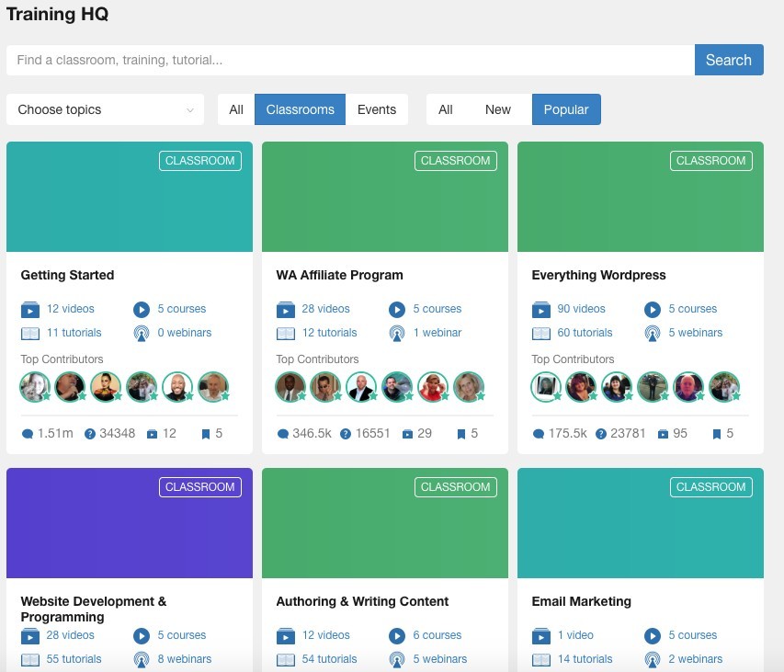The height and width of the screenshot is (672, 784).
Task: Open Website Development & Programming classroom title
Action: coord(94,609)
